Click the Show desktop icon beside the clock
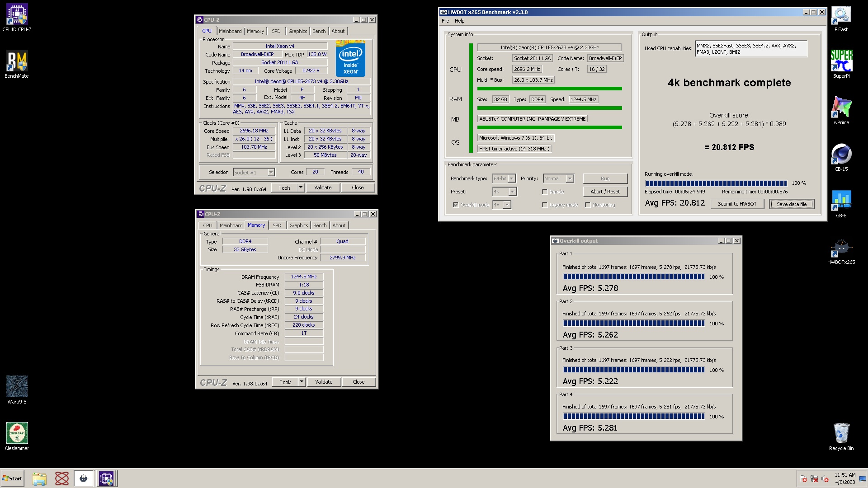Viewport: 868px width, 488px height. pos(863,479)
